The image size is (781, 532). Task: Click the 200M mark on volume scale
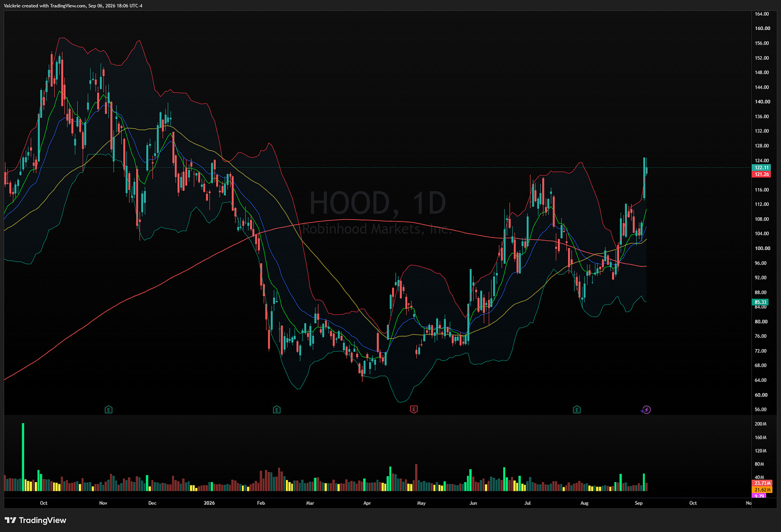click(x=761, y=424)
